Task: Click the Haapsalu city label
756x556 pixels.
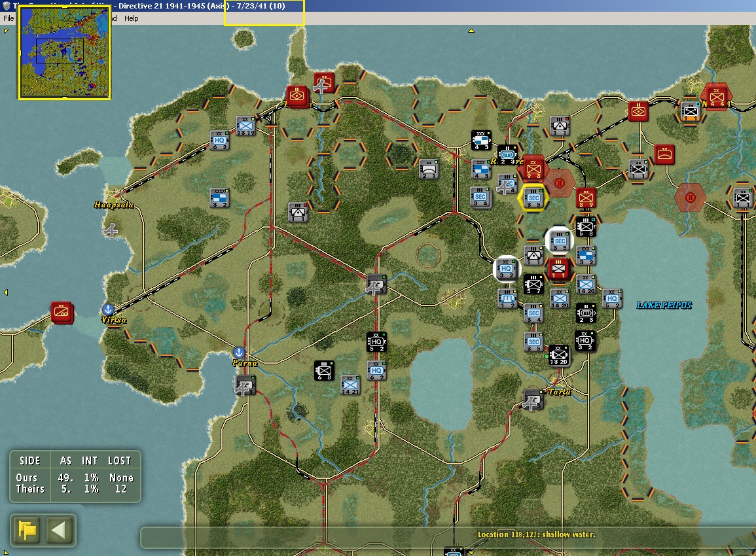Action: (x=113, y=205)
